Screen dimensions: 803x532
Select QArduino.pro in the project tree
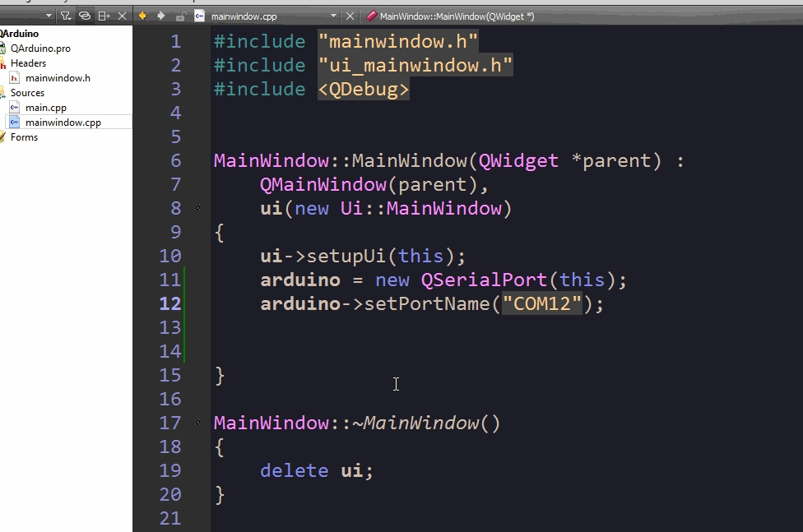tap(40, 49)
